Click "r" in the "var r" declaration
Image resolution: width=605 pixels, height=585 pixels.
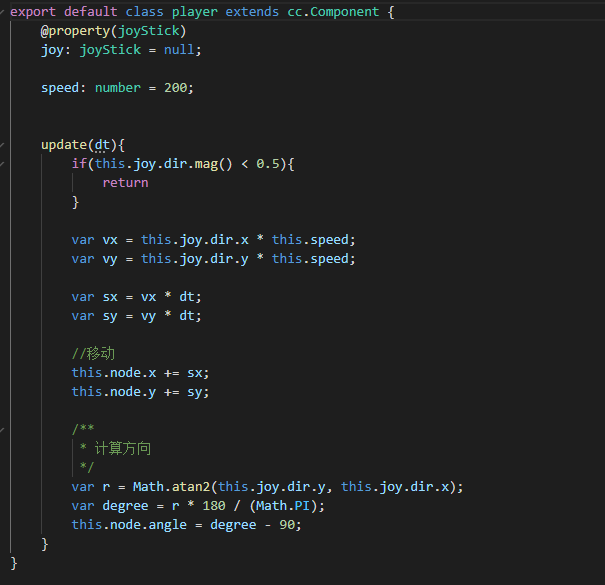106,487
